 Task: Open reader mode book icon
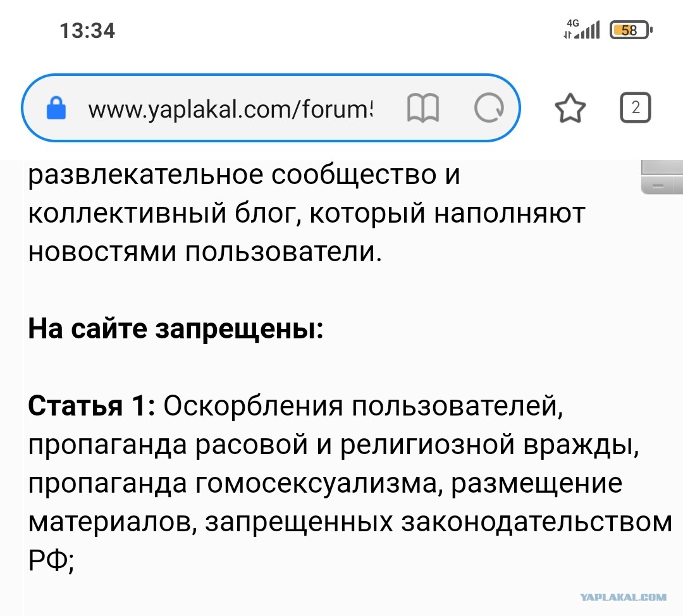pos(423,108)
